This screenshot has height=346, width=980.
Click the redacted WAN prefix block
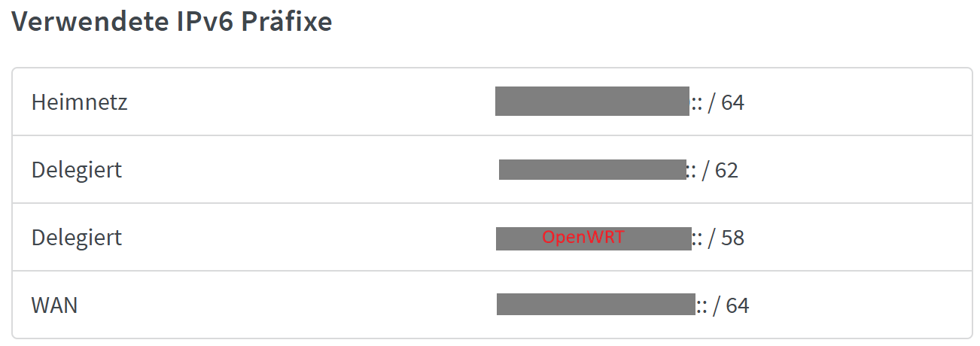coord(595,305)
